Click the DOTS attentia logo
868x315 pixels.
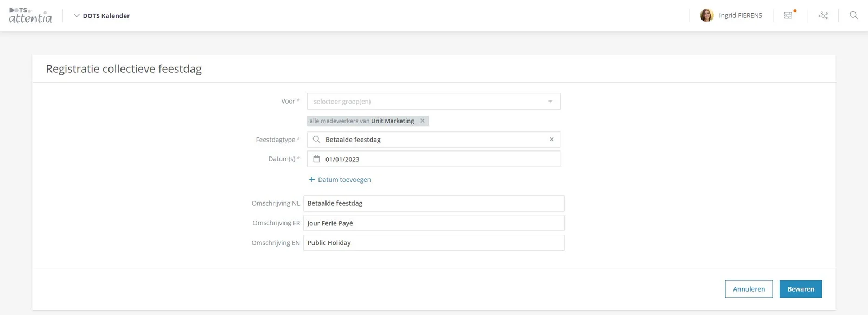(x=30, y=16)
